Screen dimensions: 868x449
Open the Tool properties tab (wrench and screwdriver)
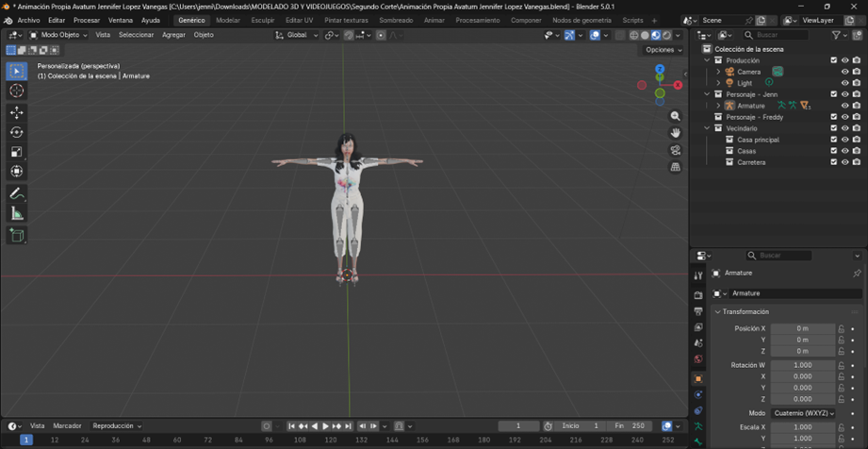698,275
